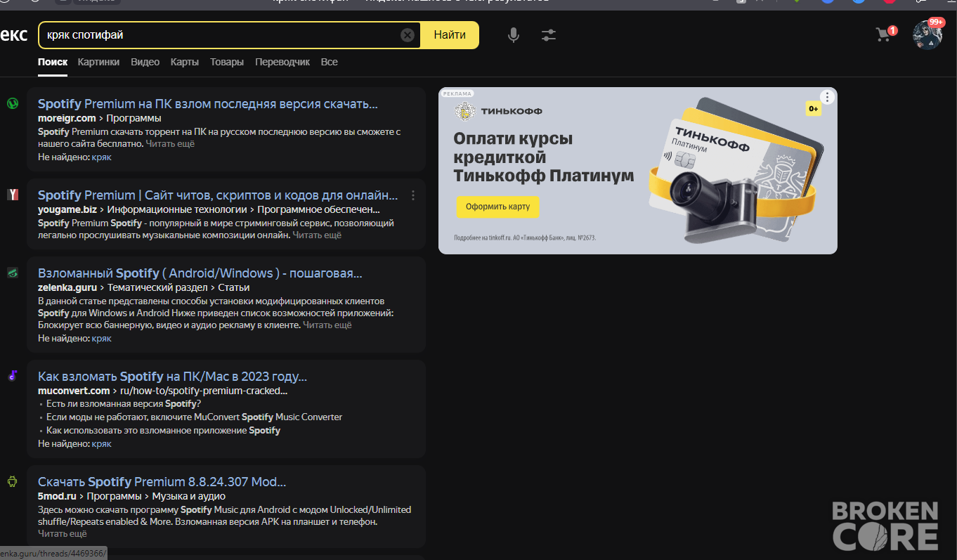Switch to the Картинки tab
This screenshot has width=957, height=560.
(x=98, y=62)
